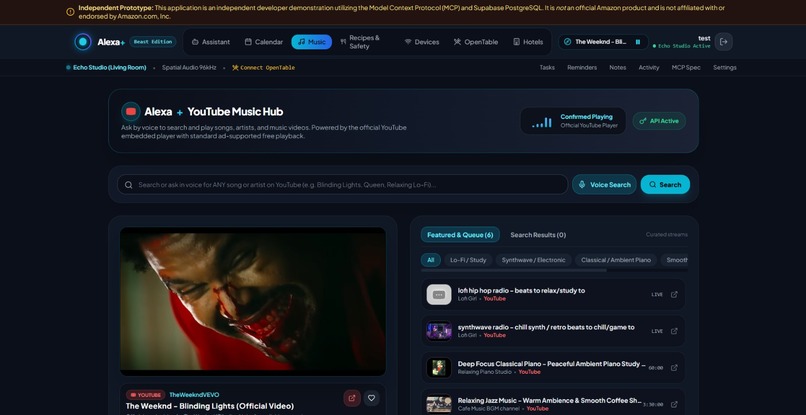Filter by Lo-Fi / Study
The height and width of the screenshot is (415, 806).
point(468,260)
